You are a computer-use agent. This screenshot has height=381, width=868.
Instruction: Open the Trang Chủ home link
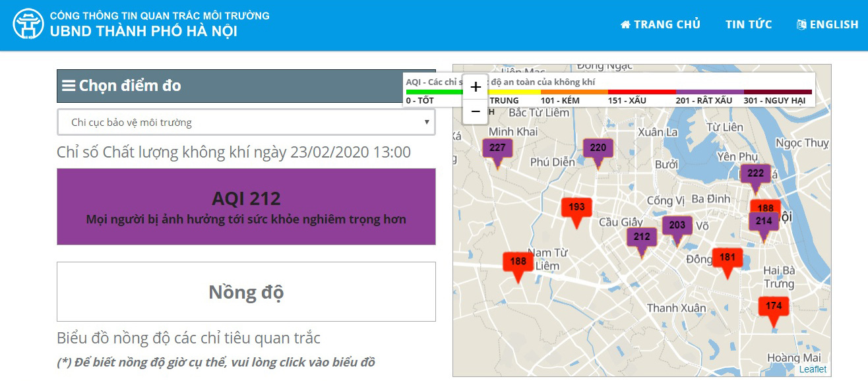[x=660, y=24]
